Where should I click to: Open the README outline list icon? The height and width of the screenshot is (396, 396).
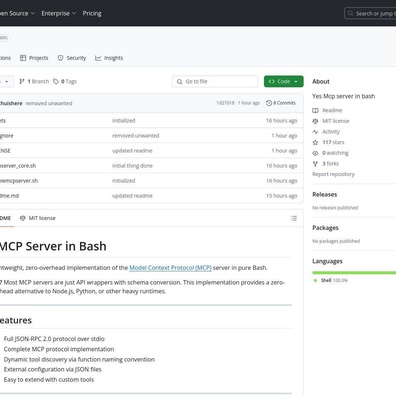click(x=294, y=218)
